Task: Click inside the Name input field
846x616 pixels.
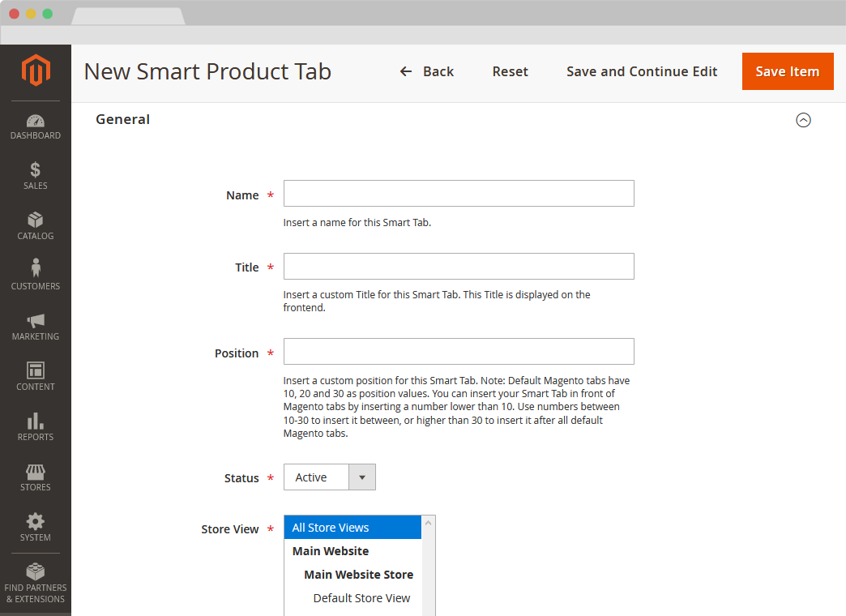Action: pyautogui.click(x=459, y=194)
